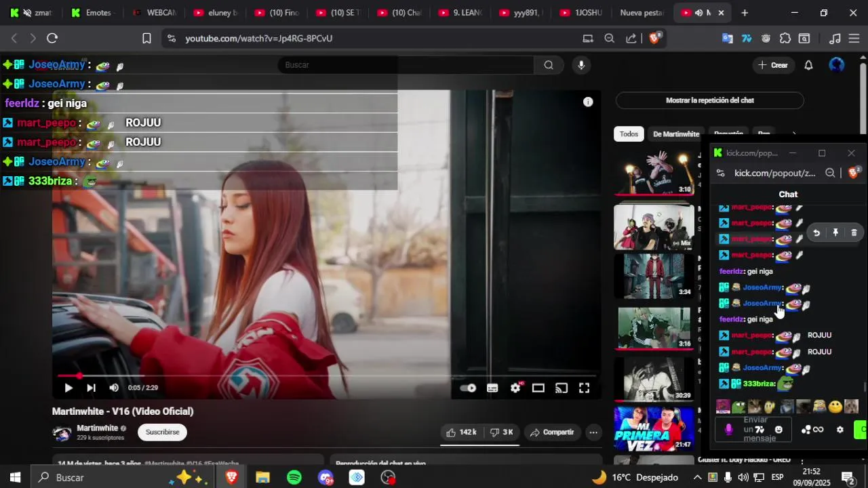Subscribe with the Suscribirse button
868x488 pixels.
tap(162, 432)
